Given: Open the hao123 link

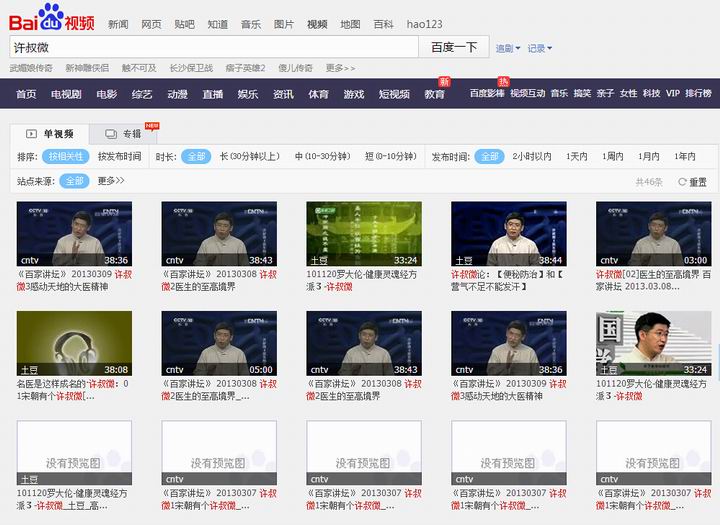Looking at the screenshot, I should click(424, 24).
